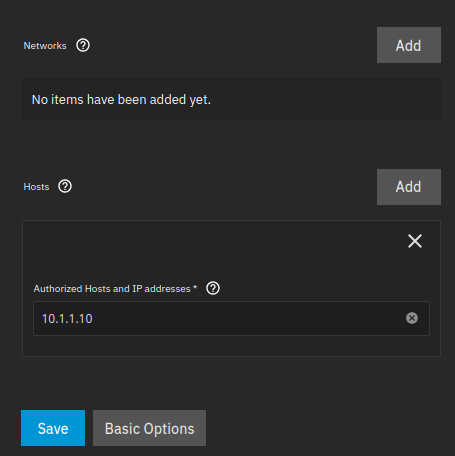Image resolution: width=455 pixels, height=456 pixels.
Task: Select the Hosts section label
Action: point(36,187)
